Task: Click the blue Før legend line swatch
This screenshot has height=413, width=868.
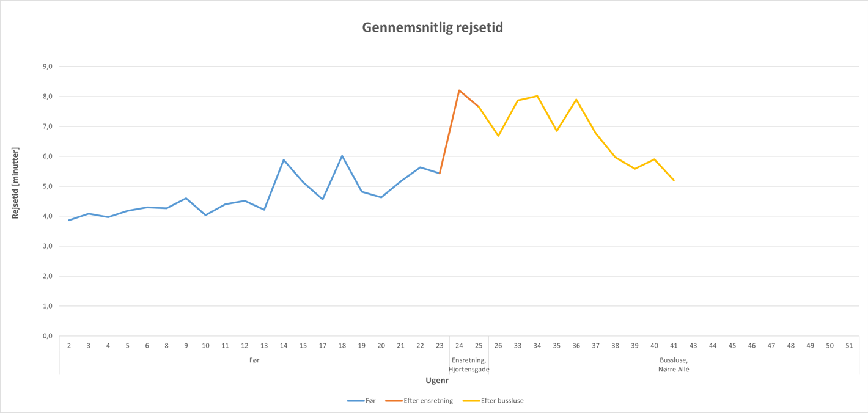Action: [356, 401]
